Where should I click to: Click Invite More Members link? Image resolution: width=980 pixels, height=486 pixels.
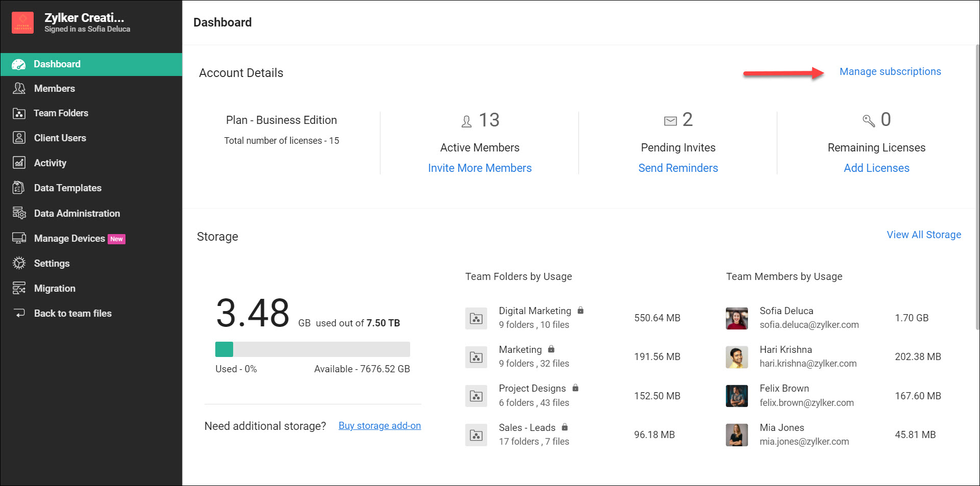480,168
